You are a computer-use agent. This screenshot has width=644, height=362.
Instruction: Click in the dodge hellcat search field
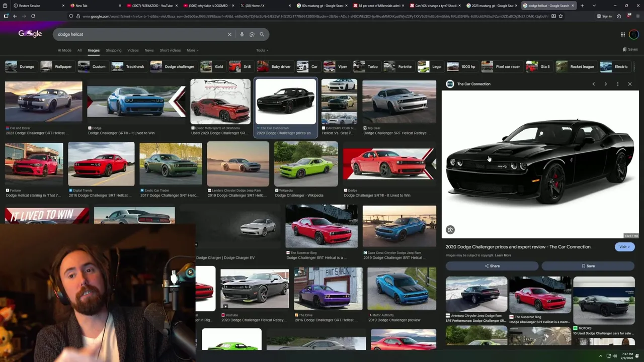point(141,34)
